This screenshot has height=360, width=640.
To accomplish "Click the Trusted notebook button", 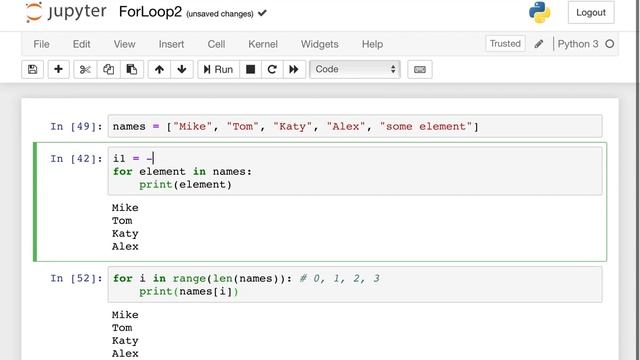I will 505,44.
